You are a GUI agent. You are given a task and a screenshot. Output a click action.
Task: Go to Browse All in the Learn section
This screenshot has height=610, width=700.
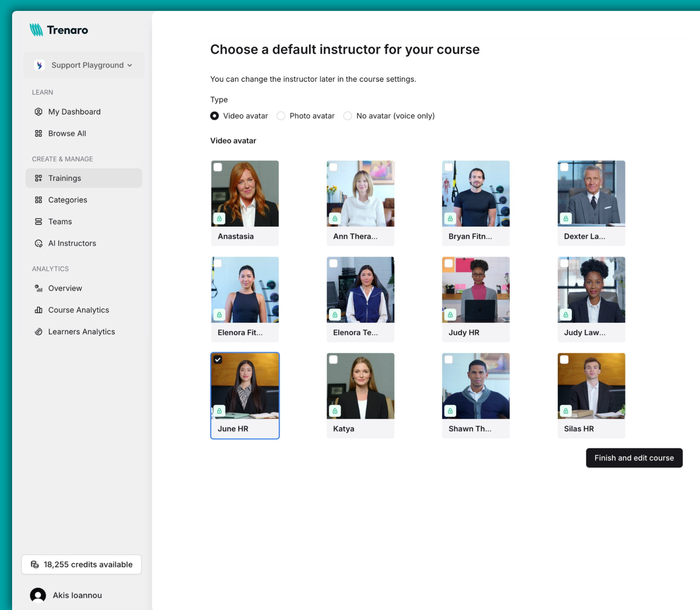67,133
